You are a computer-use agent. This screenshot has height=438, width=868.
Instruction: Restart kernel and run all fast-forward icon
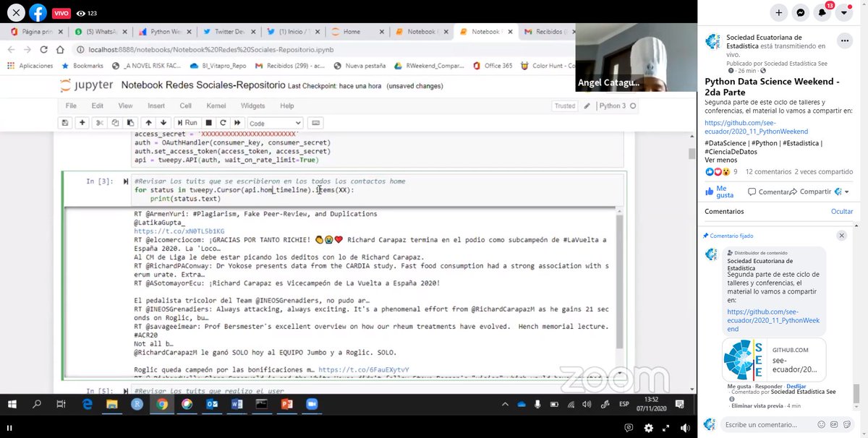[x=238, y=123]
